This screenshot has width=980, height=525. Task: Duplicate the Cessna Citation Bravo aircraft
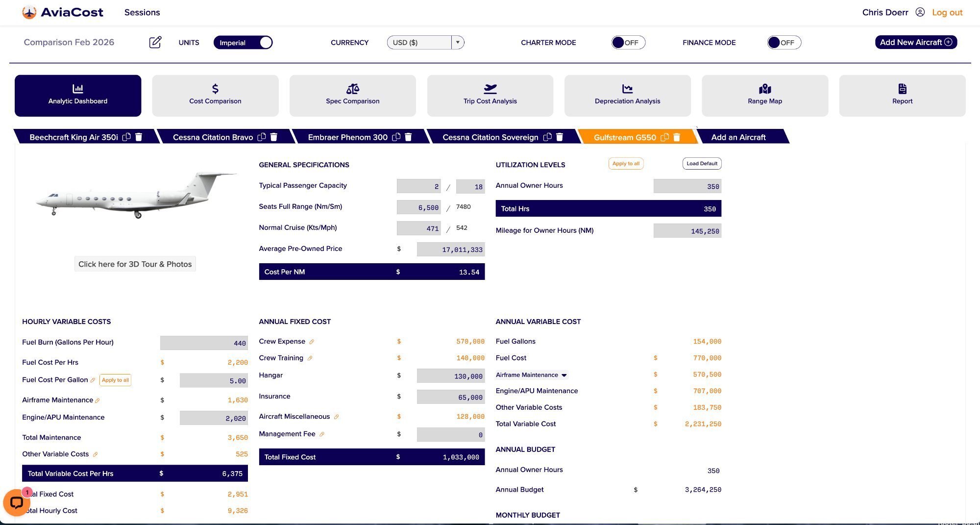pyautogui.click(x=262, y=137)
